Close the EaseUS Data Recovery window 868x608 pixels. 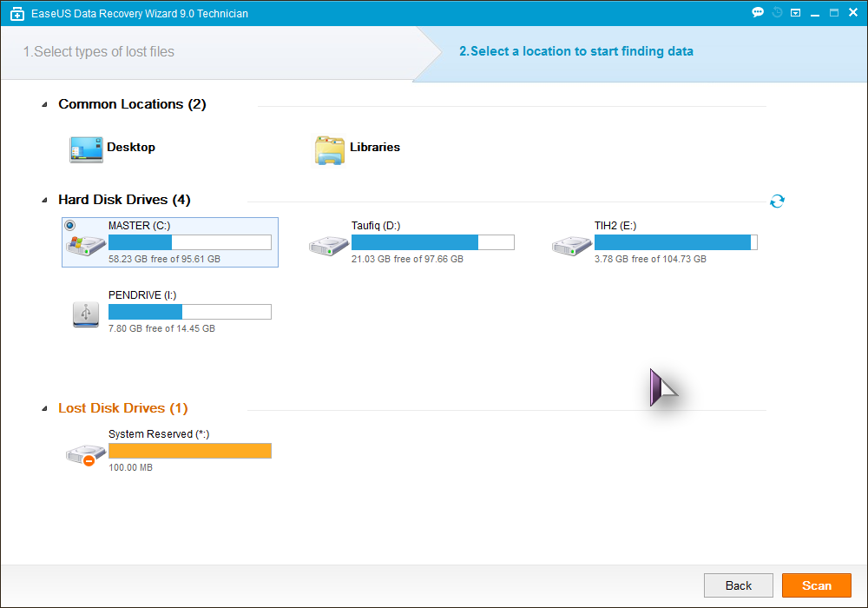click(x=853, y=12)
